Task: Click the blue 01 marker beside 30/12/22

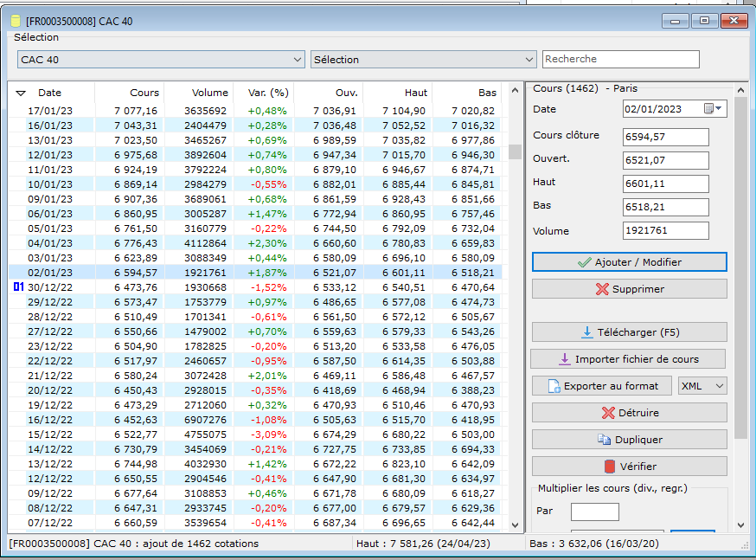Action: click(x=18, y=287)
